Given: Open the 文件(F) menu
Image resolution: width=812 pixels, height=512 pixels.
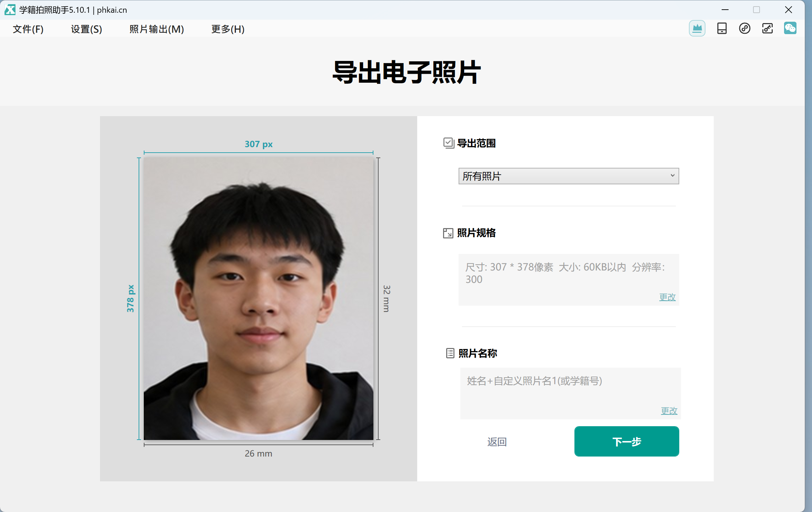Looking at the screenshot, I should coord(28,29).
